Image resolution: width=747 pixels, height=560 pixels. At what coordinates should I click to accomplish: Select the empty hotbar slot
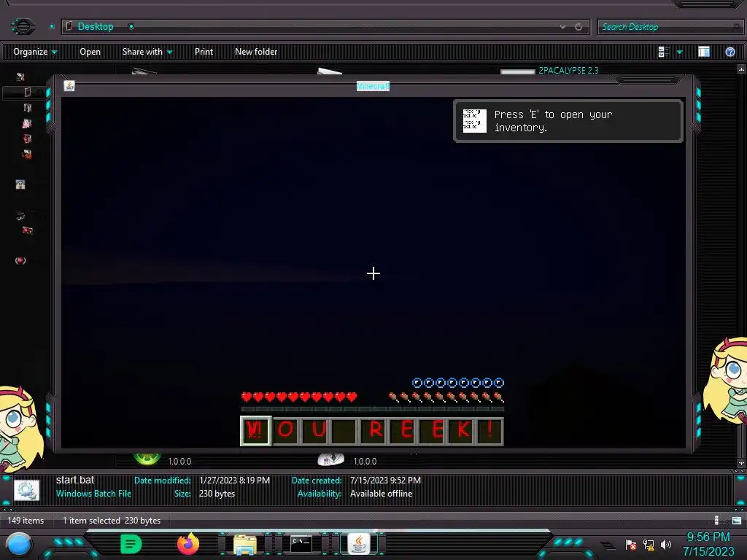pyautogui.click(x=345, y=431)
